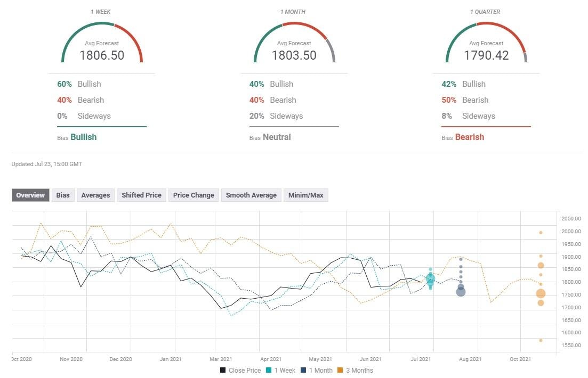View the Price Change tab
Screen dimensions: 588x378
click(193, 195)
